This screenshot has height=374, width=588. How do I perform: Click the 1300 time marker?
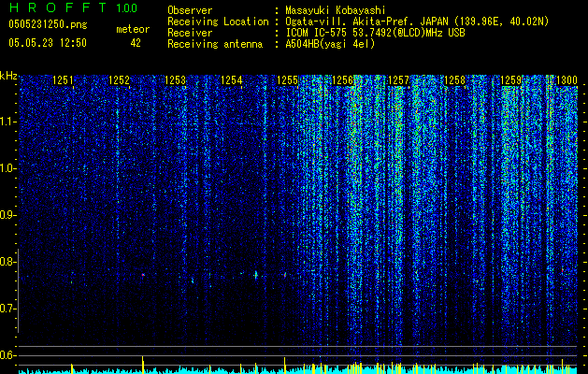566,79
